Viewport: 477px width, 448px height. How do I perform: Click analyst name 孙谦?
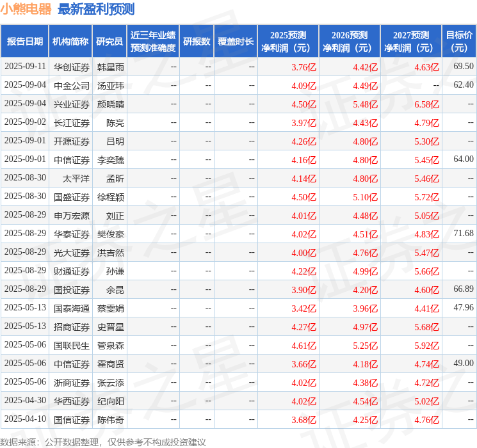[115, 271]
